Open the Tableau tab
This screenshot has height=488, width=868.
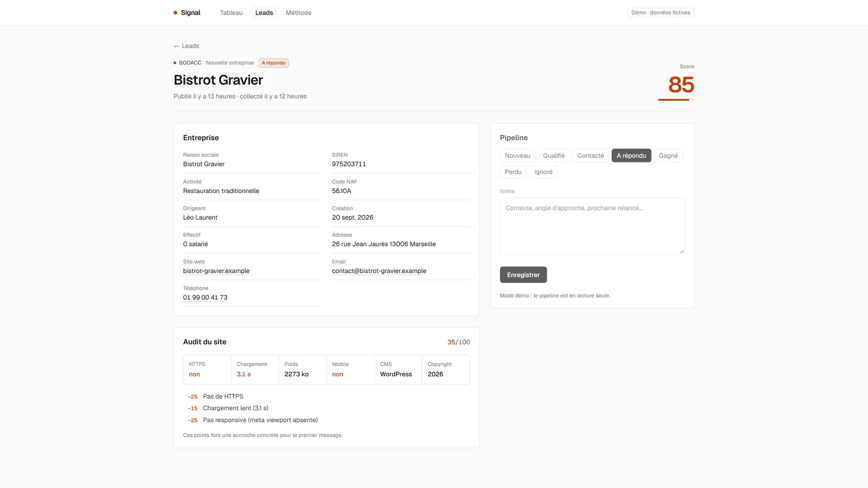tap(231, 12)
